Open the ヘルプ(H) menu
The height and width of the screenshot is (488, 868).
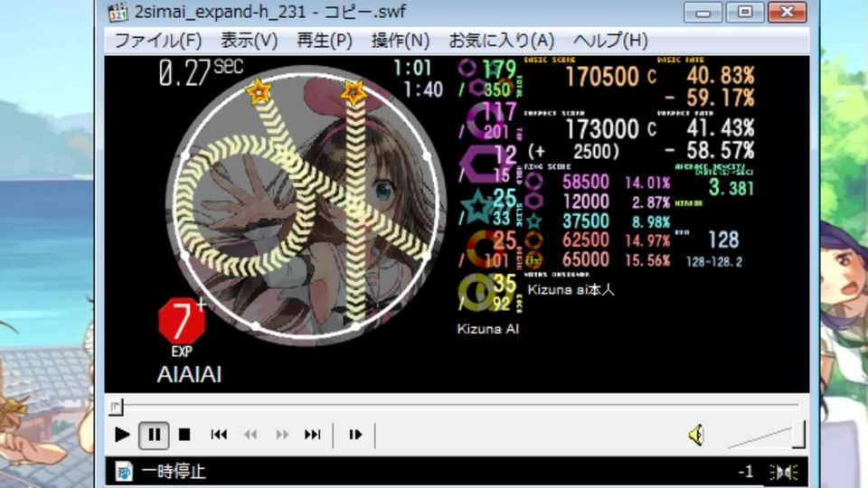coord(610,41)
